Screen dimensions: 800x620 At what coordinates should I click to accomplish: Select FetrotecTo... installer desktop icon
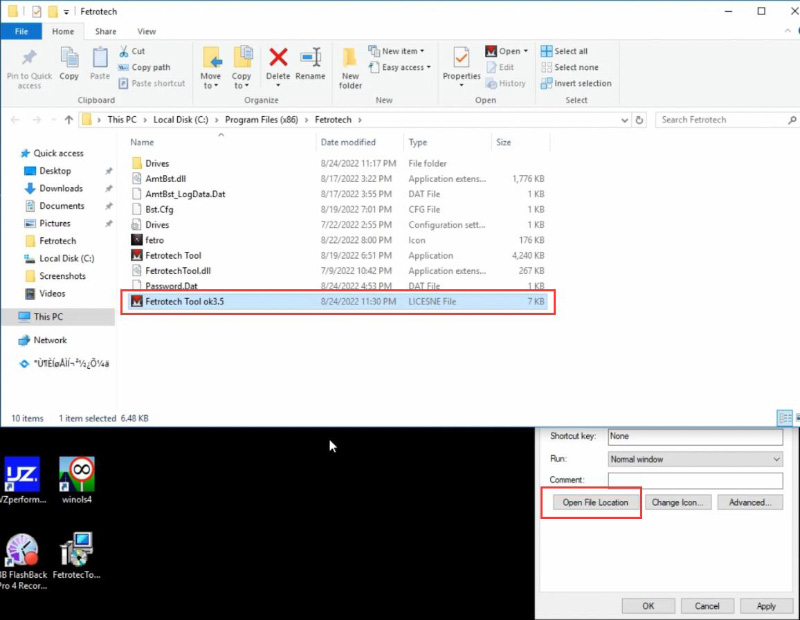click(77, 556)
